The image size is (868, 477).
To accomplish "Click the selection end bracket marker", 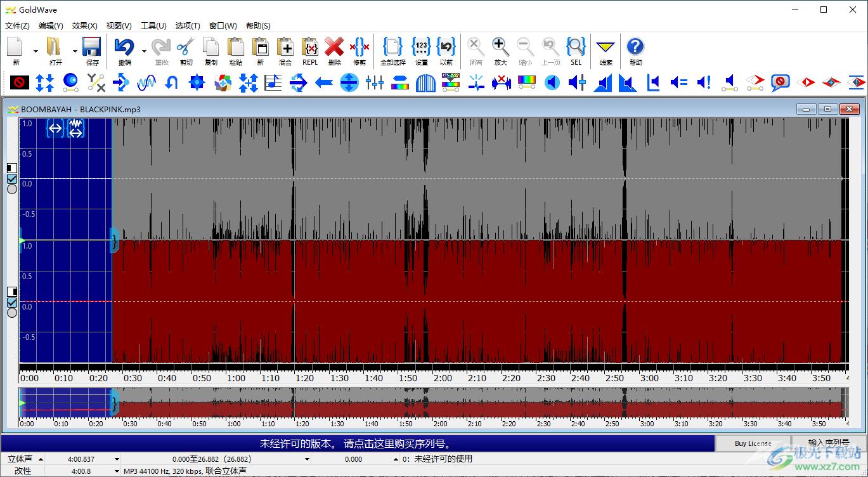I will pyautogui.click(x=114, y=241).
